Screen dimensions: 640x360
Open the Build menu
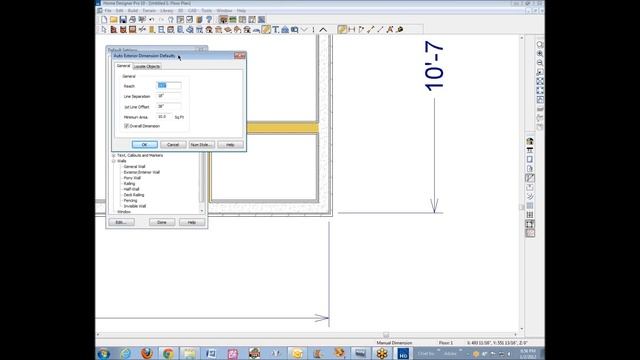(x=133, y=11)
